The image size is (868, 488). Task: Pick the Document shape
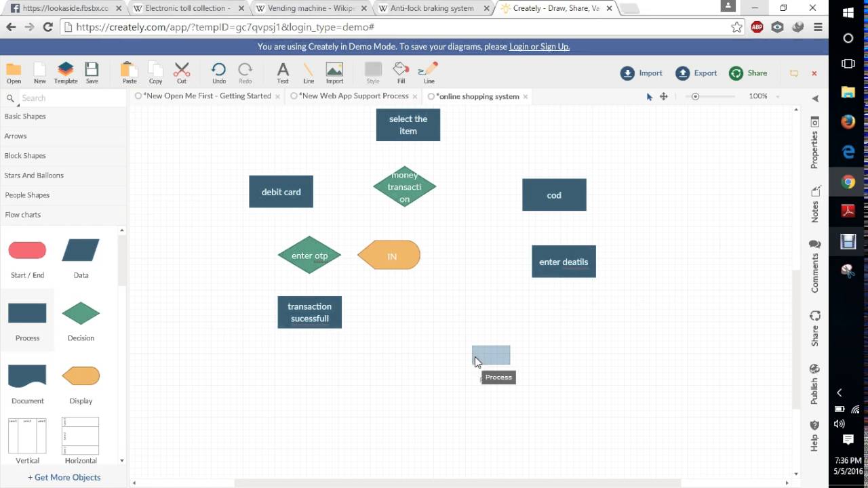tap(27, 375)
